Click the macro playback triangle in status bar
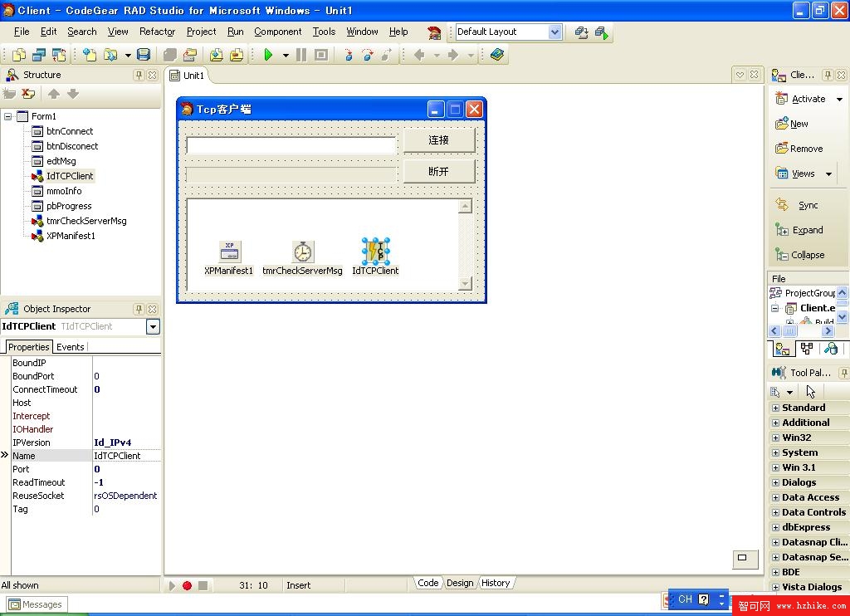Image resolution: width=850 pixels, height=616 pixels. tap(172, 585)
